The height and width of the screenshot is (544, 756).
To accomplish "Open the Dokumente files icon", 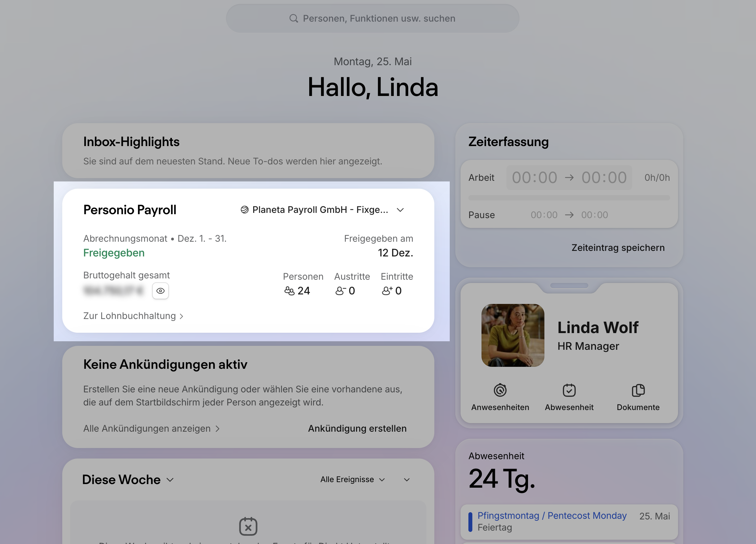I will 638,390.
